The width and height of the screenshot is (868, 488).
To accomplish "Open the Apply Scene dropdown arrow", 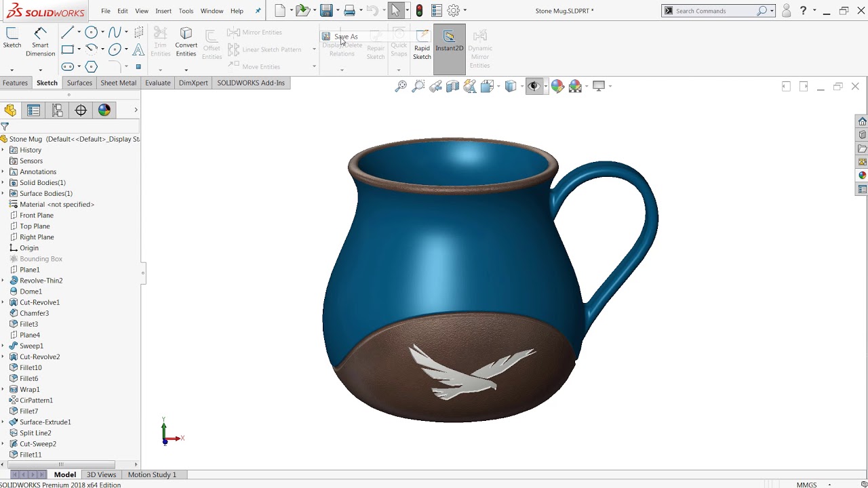I will coord(586,86).
